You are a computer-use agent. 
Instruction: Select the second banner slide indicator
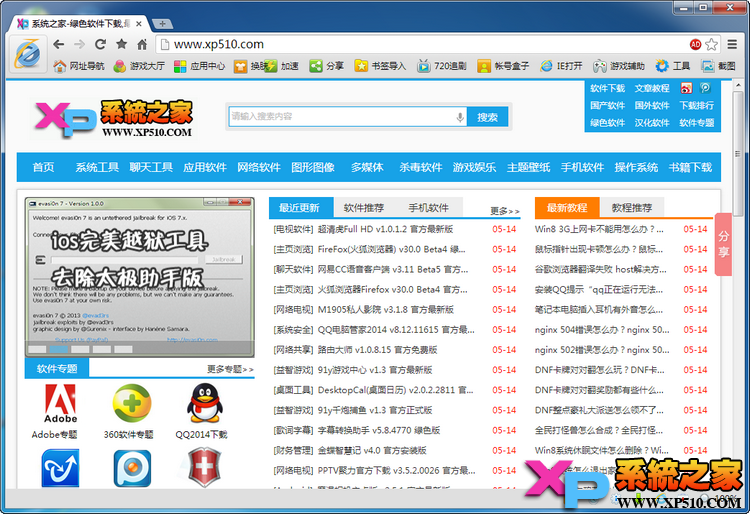(x=59, y=350)
